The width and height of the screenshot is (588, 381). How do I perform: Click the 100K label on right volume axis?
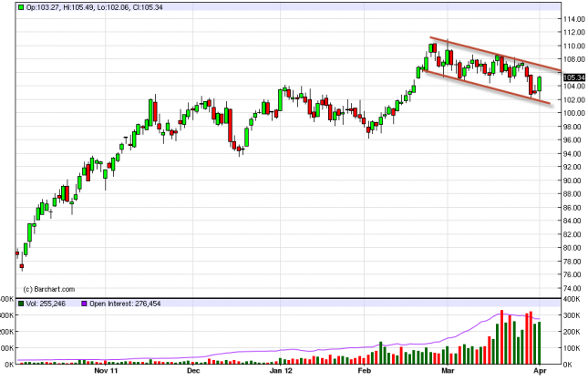(573, 348)
